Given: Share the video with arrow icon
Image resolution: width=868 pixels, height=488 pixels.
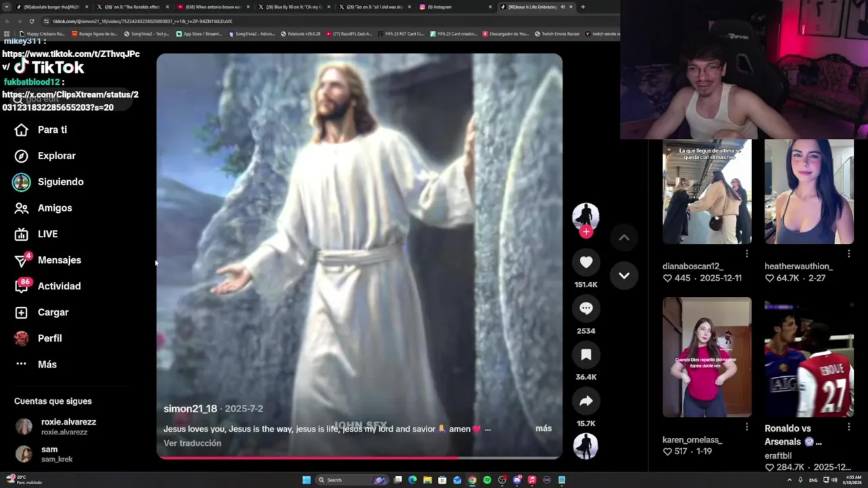Looking at the screenshot, I should click(586, 401).
